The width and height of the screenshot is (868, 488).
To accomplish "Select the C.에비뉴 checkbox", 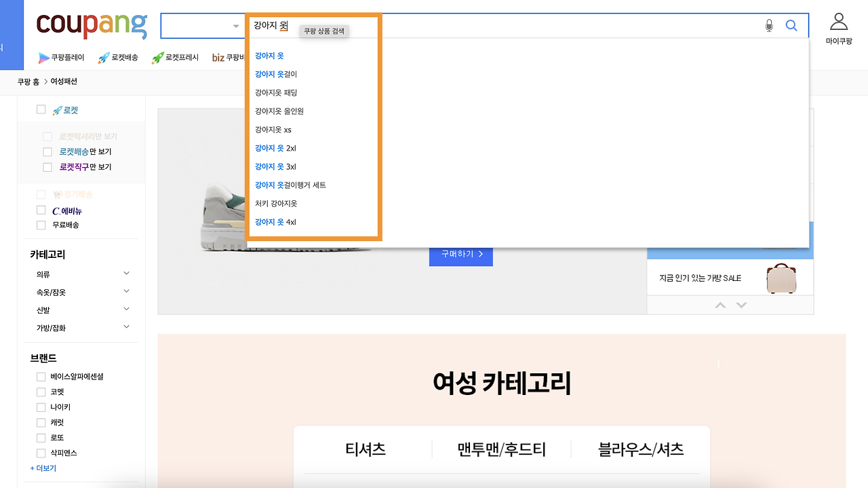I will pos(41,210).
